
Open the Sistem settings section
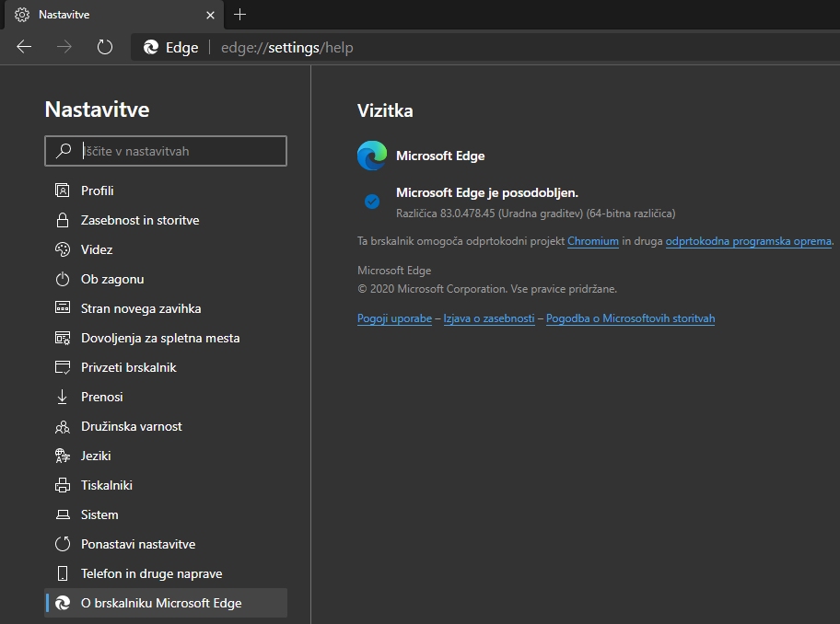[x=166, y=514]
